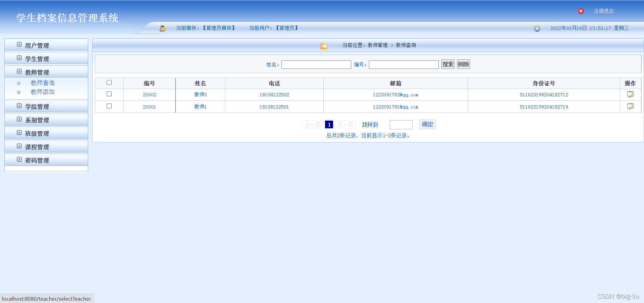Click the 注销退出 logout link

point(604,11)
